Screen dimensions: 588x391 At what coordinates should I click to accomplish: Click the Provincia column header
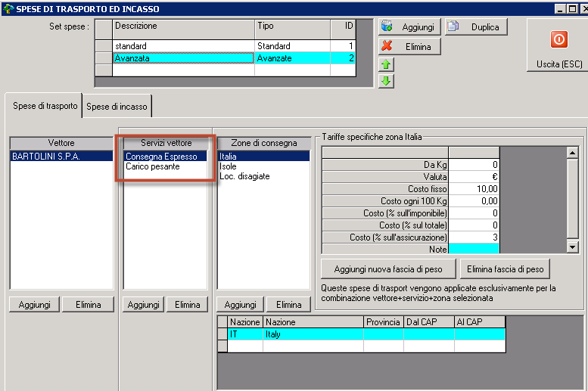[x=383, y=322]
